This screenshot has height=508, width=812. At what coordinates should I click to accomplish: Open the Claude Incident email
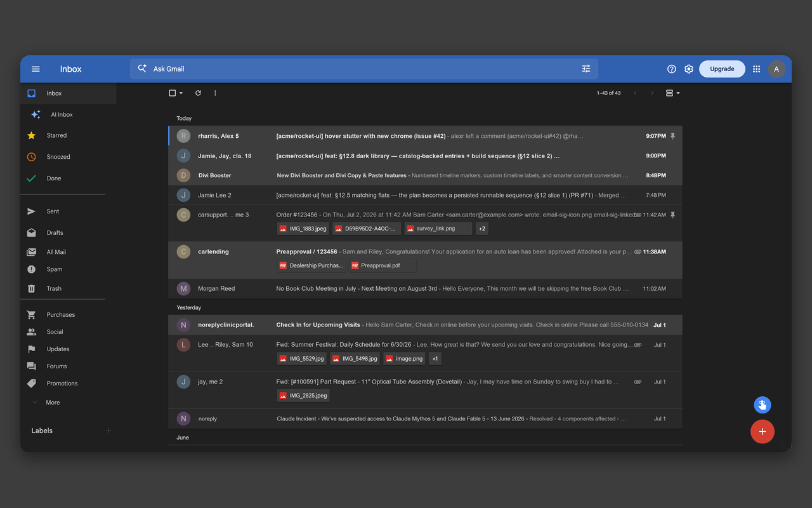coord(425,418)
